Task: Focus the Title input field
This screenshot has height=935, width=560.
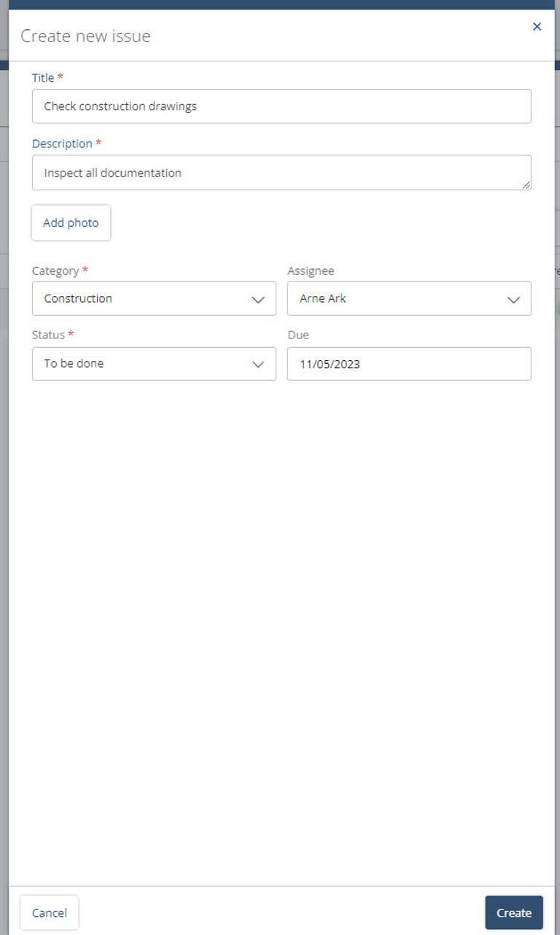Action: 281,106
